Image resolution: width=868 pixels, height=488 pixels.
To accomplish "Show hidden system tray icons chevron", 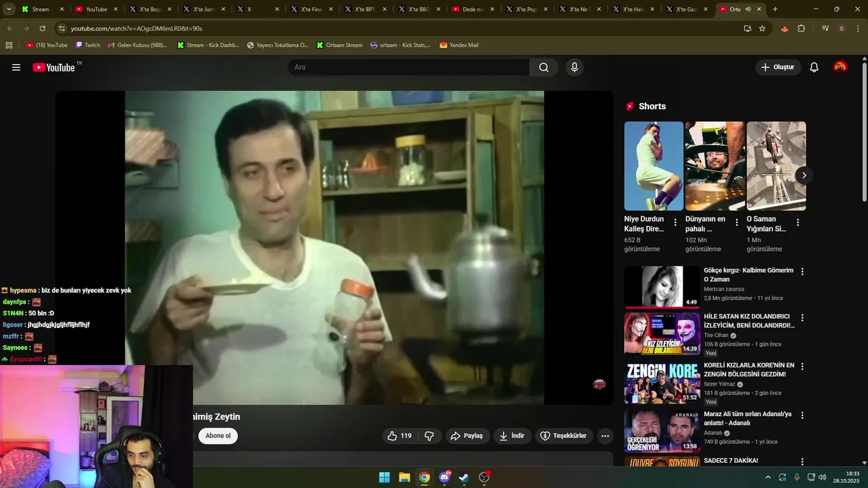I will pyautogui.click(x=768, y=477).
